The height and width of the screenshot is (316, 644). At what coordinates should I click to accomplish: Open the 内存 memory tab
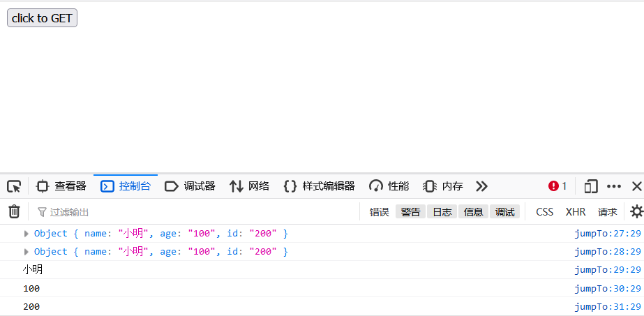[x=443, y=186]
